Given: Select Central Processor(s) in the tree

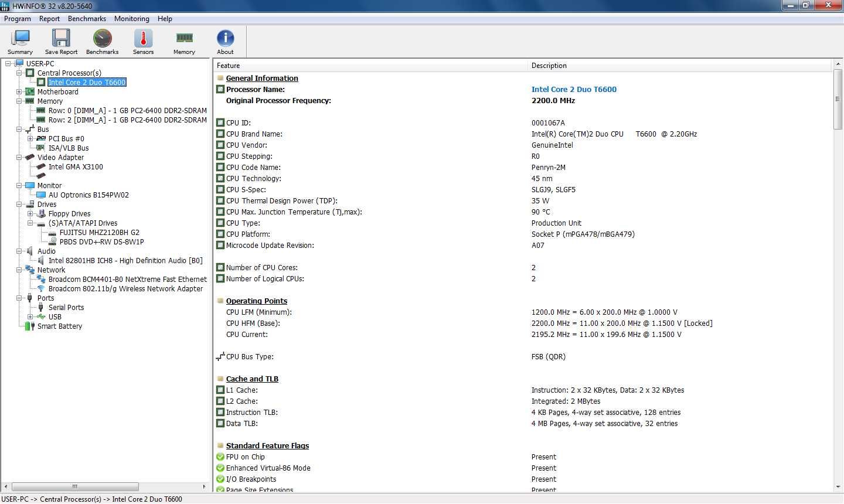Looking at the screenshot, I should 69,73.
